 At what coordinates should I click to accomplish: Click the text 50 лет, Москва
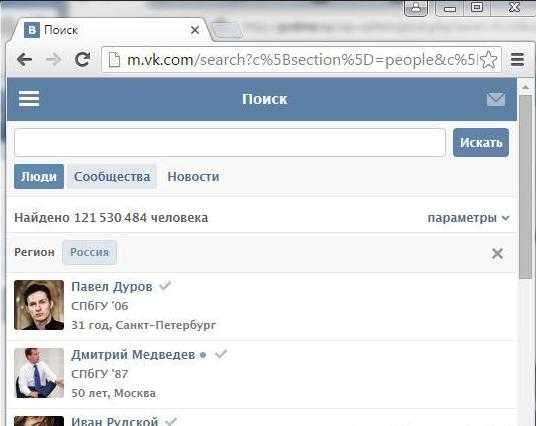pos(113,393)
